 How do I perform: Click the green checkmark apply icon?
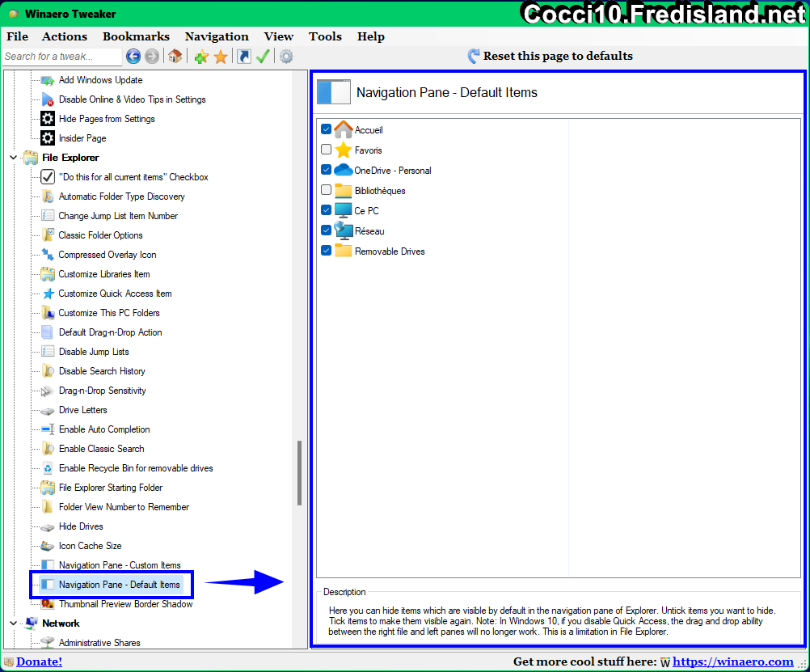pyautogui.click(x=263, y=57)
